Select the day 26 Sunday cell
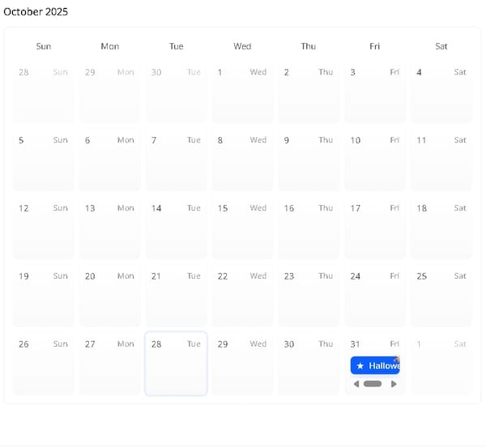The height and width of the screenshot is (448, 486). 44,364
